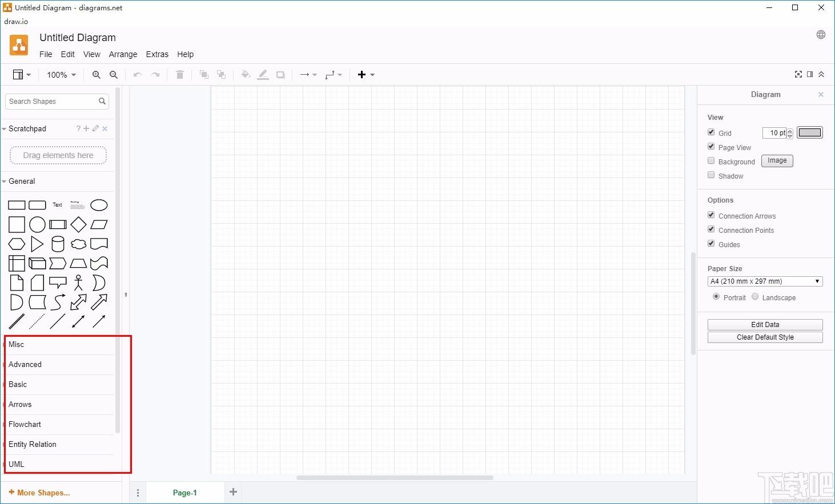The height and width of the screenshot is (504, 835).
Task: Click the Scratchpad help question mark
Action: 78,128
